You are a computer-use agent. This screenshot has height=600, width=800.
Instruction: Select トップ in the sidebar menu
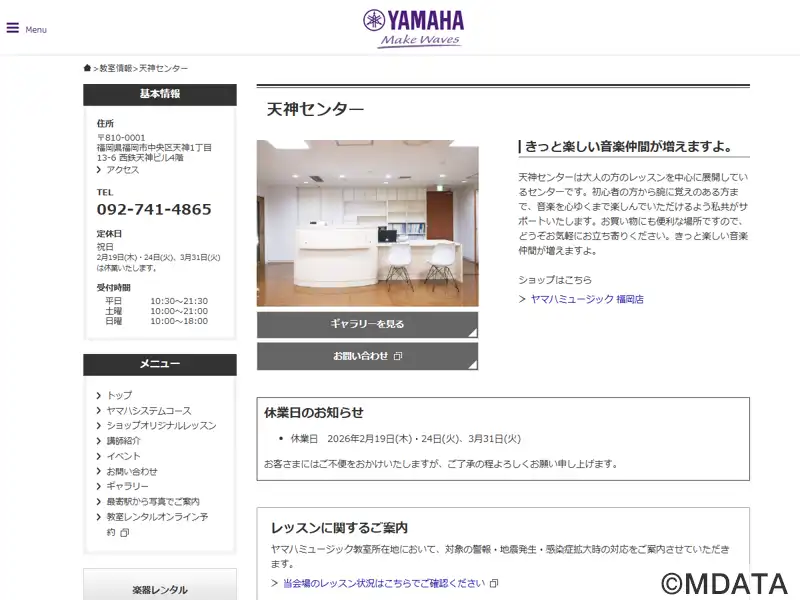coord(119,395)
